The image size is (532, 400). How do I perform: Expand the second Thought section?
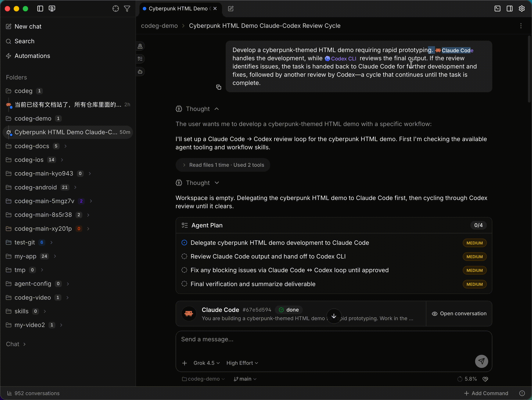click(x=198, y=183)
